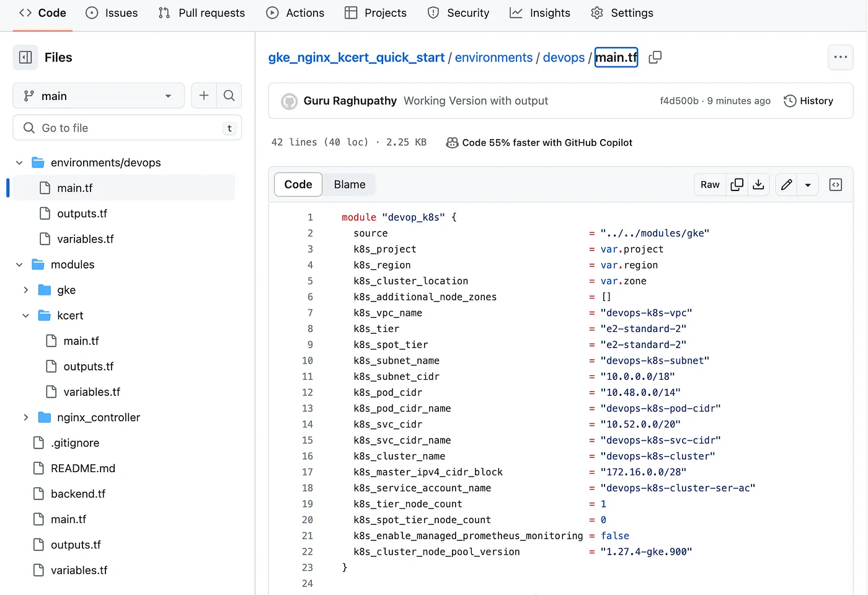Expand the nginx_controller folder
868x595 pixels.
pyautogui.click(x=26, y=418)
